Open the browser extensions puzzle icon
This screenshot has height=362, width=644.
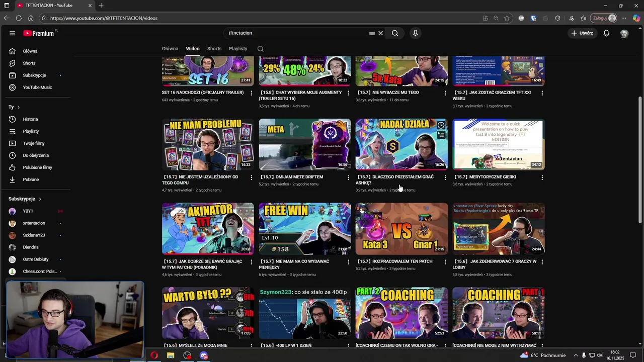(x=557, y=18)
